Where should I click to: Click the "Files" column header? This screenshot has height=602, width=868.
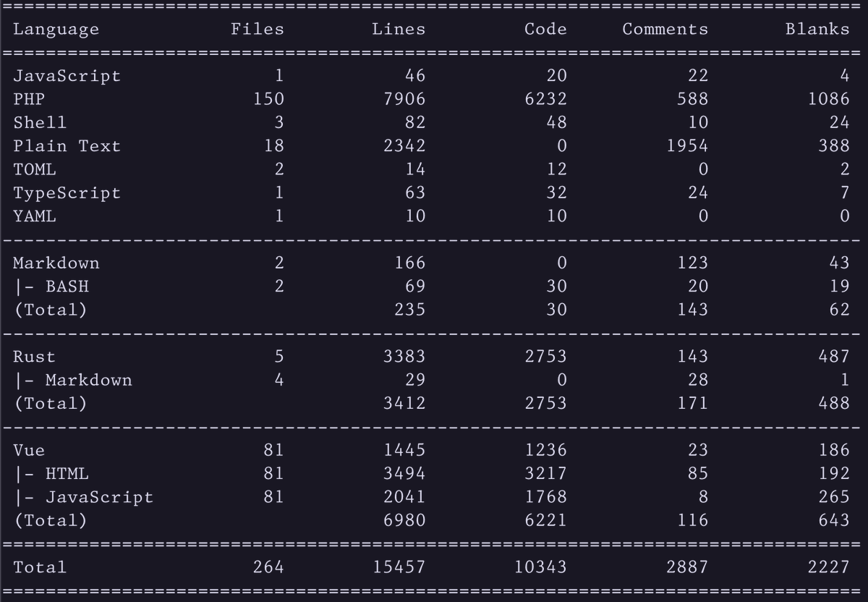[x=258, y=29]
